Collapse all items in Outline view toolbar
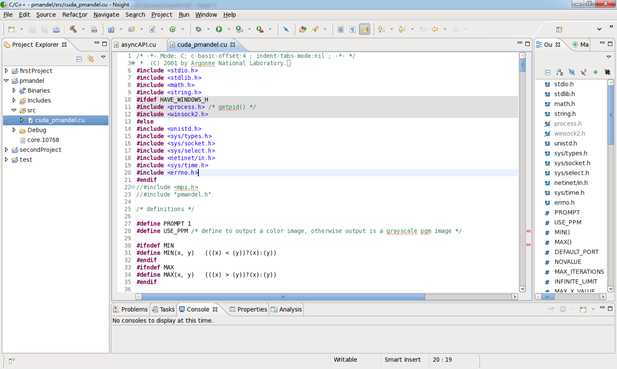Image resolution: width=617 pixels, height=369 pixels. 548,72
